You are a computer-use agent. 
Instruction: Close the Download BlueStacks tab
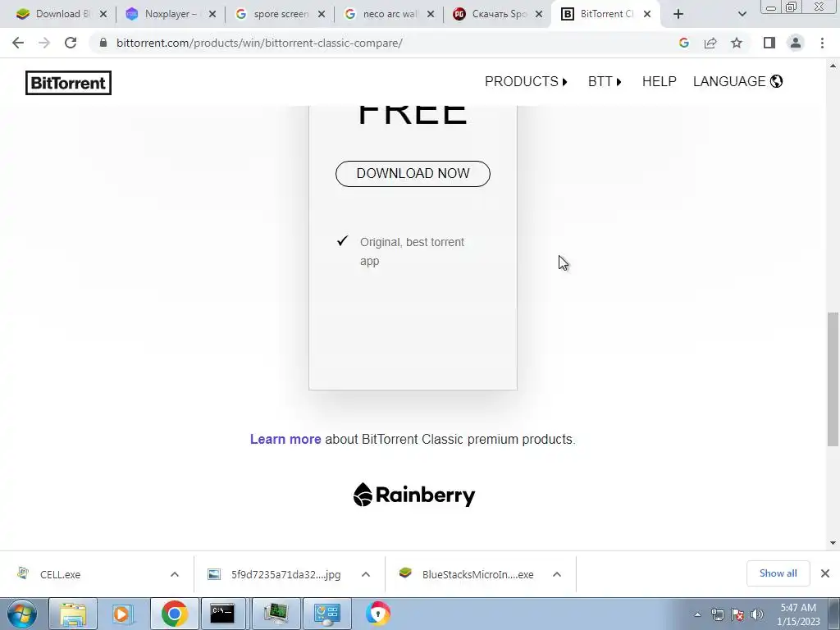(103, 14)
